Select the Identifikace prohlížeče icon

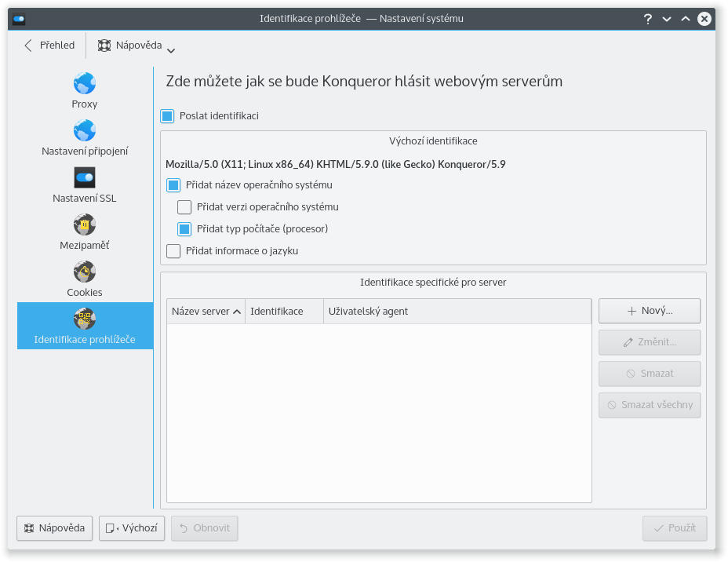click(85, 319)
